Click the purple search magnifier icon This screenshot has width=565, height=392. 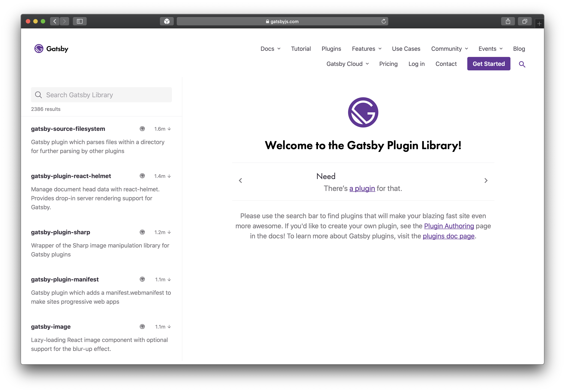522,64
